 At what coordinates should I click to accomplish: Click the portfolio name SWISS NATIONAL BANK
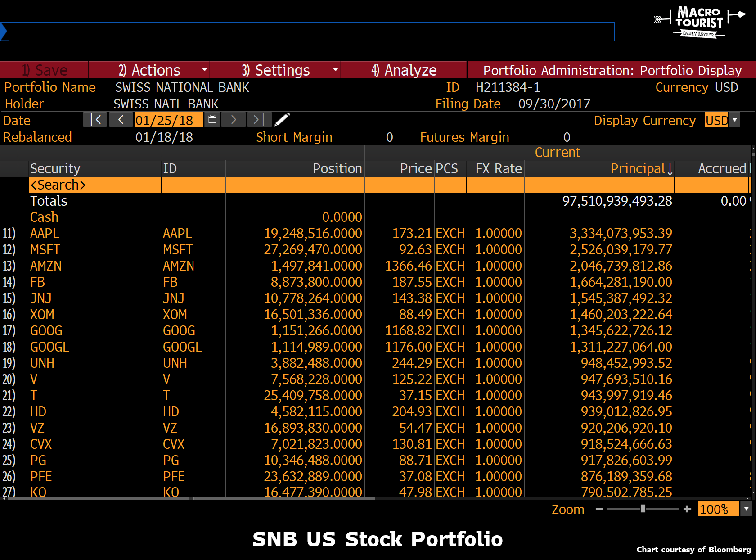[182, 87]
